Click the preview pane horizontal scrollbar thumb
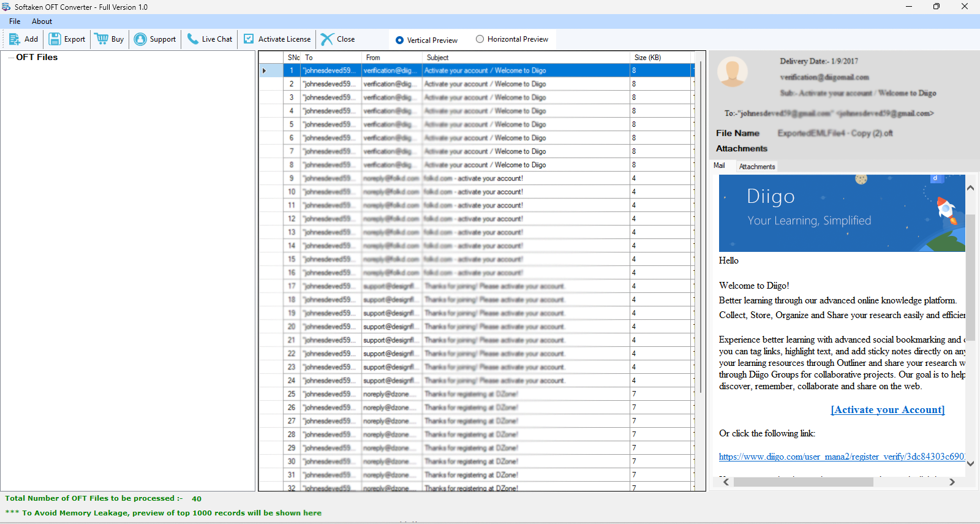980x524 pixels. pyautogui.click(x=803, y=482)
